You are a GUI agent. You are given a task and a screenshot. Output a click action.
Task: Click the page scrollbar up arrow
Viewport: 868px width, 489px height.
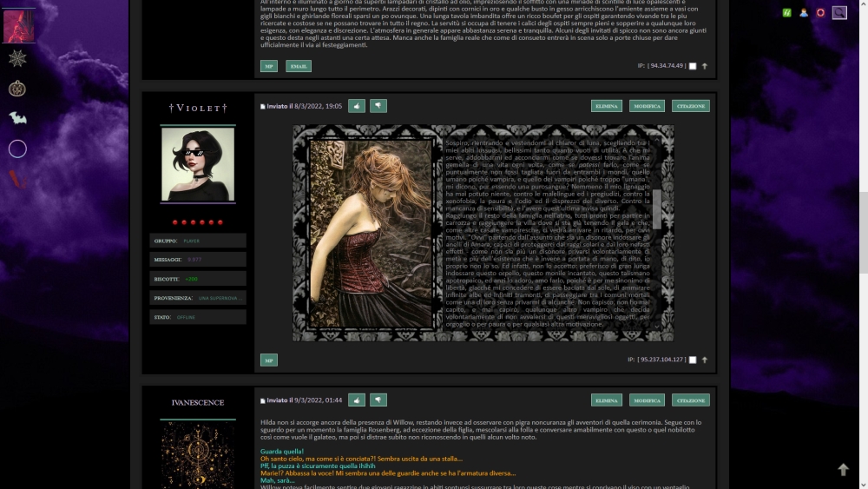pos(864,3)
